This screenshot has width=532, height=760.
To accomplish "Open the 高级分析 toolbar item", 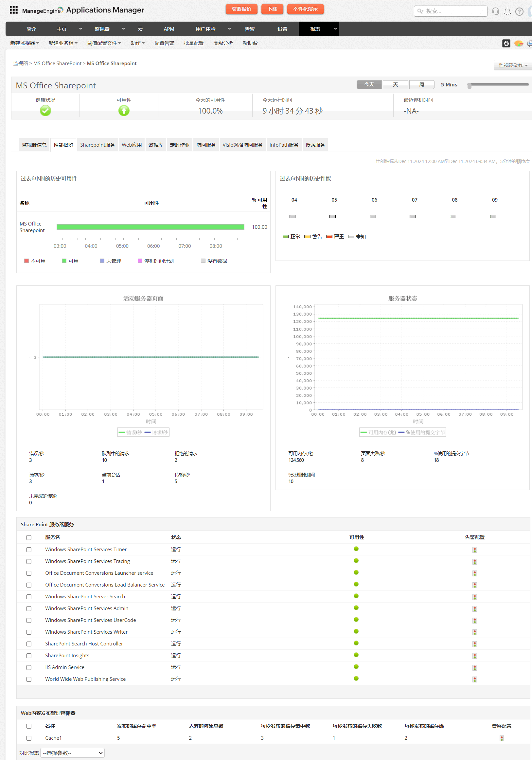I will (x=223, y=43).
